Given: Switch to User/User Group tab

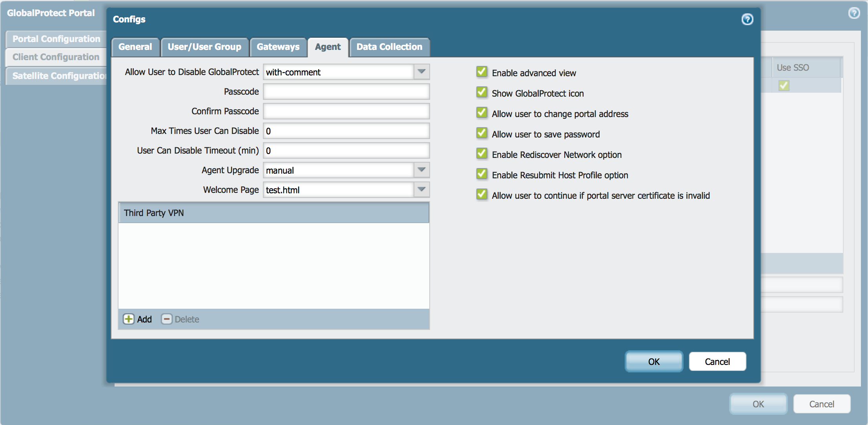Looking at the screenshot, I should (204, 47).
